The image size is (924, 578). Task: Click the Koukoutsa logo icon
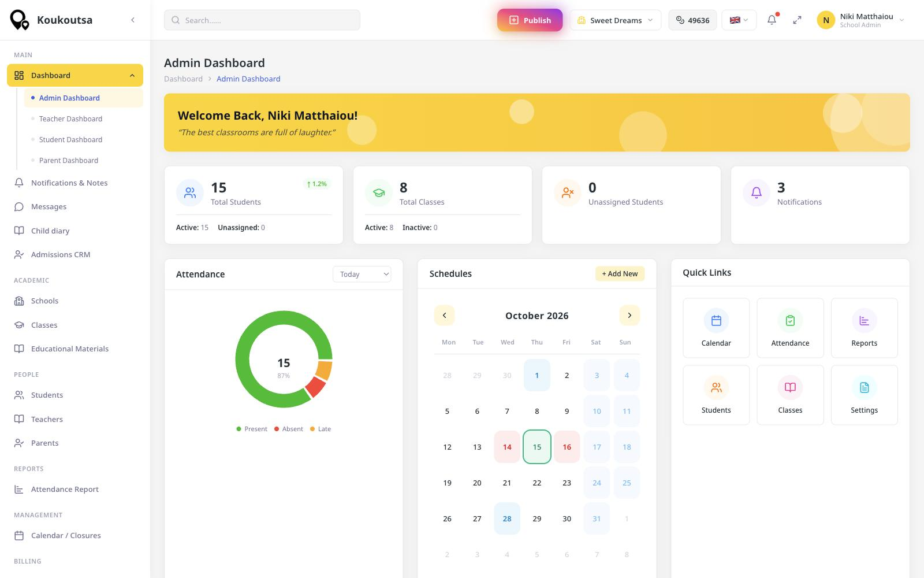click(20, 20)
